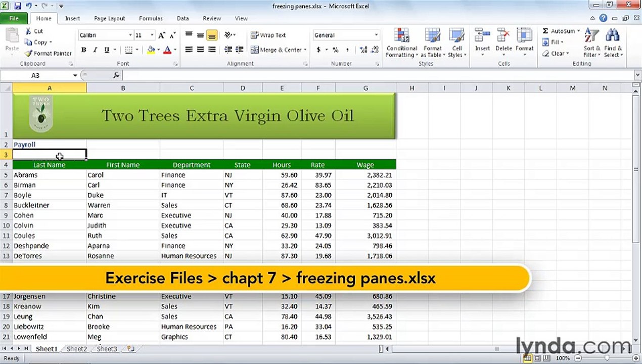This screenshot has width=642, height=364.
Task: Open the File tab
Action: point(14,18)
